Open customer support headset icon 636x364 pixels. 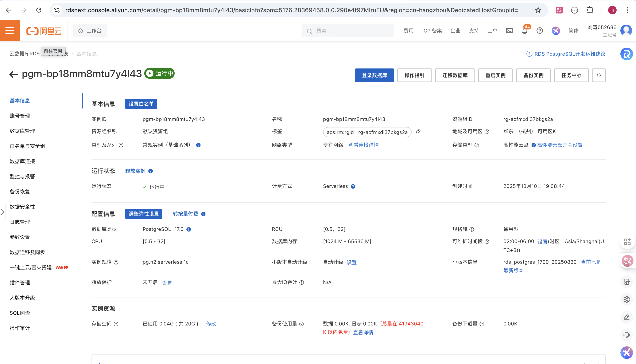click(x=627, y=335)
